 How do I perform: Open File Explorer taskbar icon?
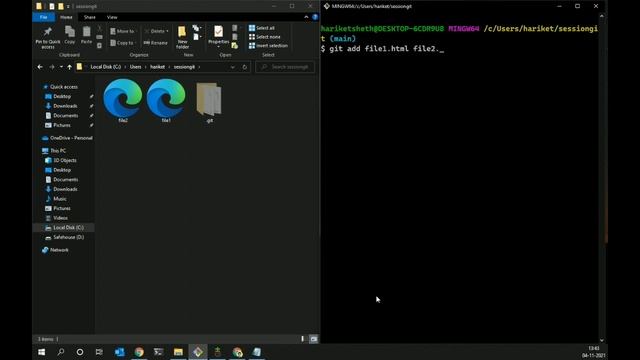point(178,352)
